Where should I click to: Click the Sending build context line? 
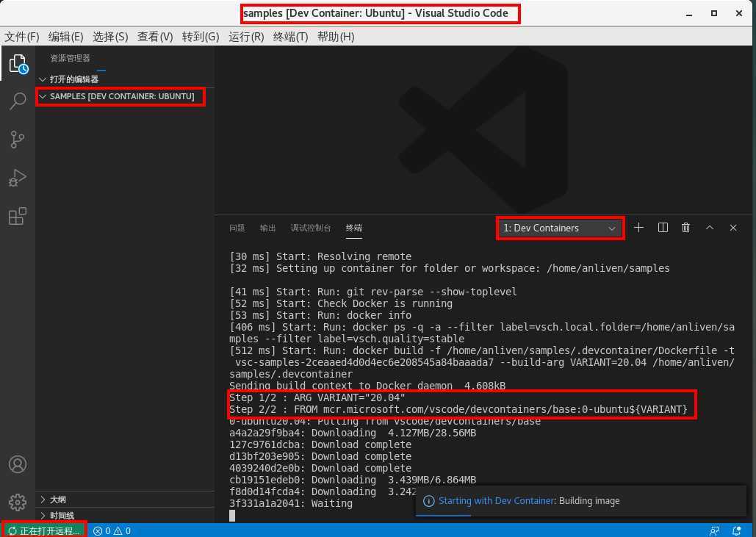click(367, 386)
